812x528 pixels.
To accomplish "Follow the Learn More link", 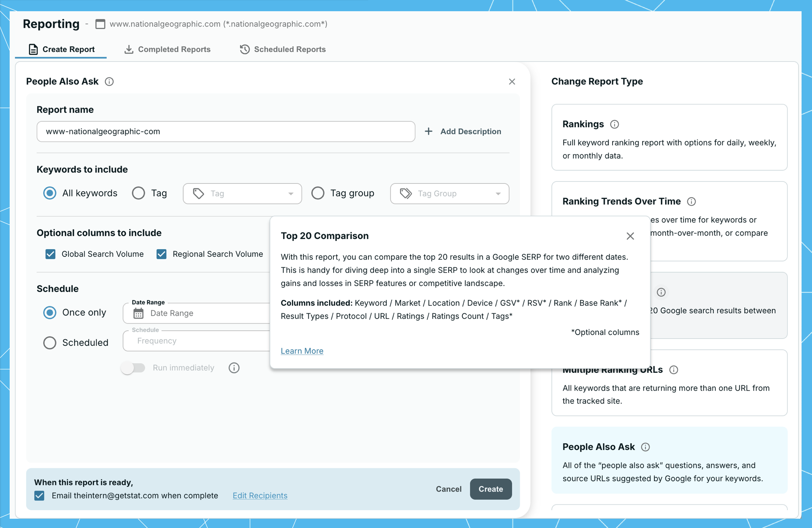I will (x=302, y=351).
